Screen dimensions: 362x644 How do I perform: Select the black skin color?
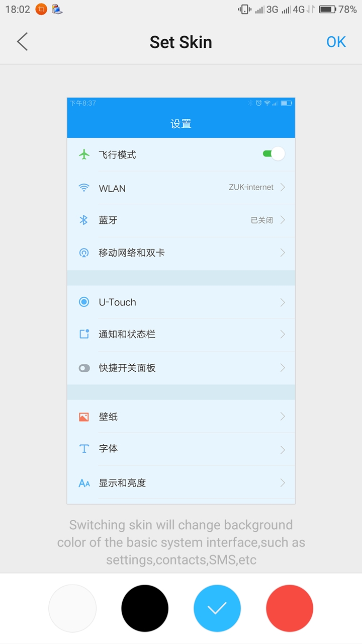point(145,608)
